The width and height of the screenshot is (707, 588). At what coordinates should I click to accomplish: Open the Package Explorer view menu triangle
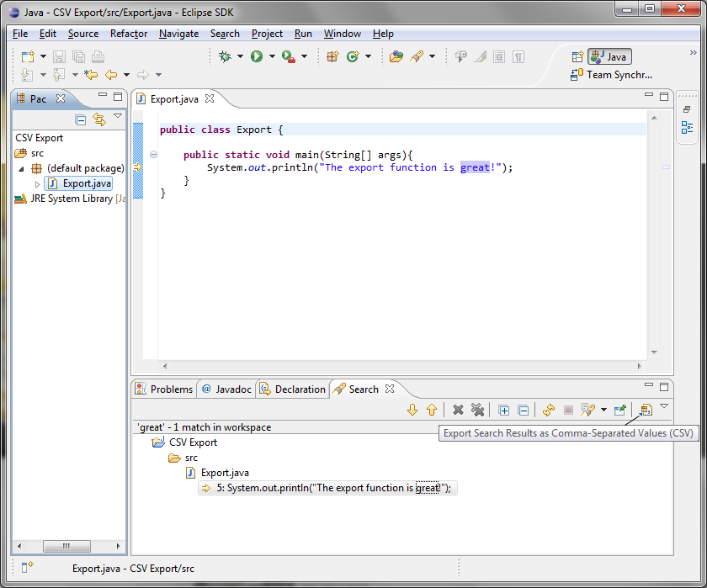[118, 116]
